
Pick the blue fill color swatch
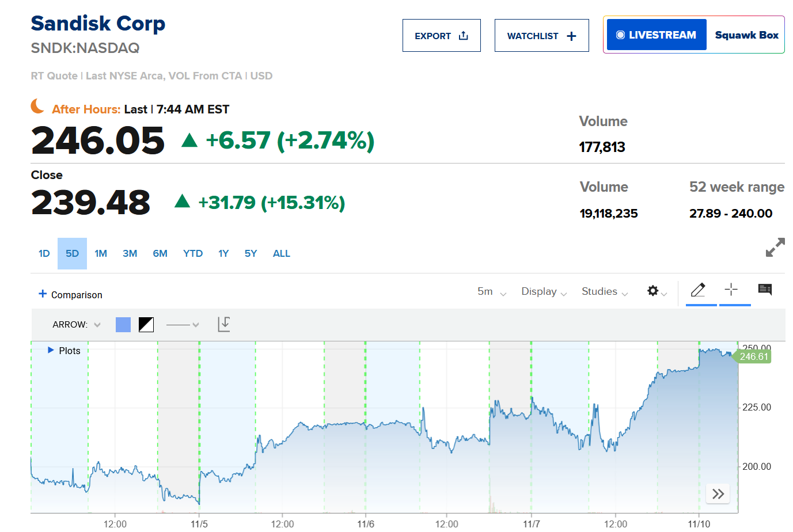123,325
